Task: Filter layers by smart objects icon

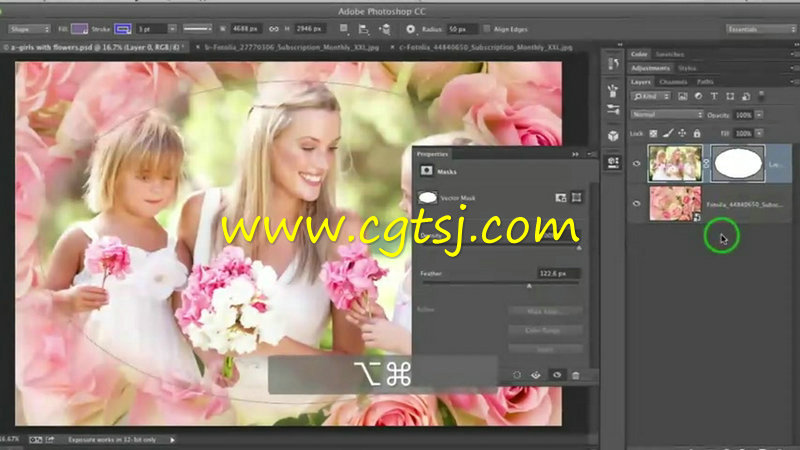Action: [746, 96]
